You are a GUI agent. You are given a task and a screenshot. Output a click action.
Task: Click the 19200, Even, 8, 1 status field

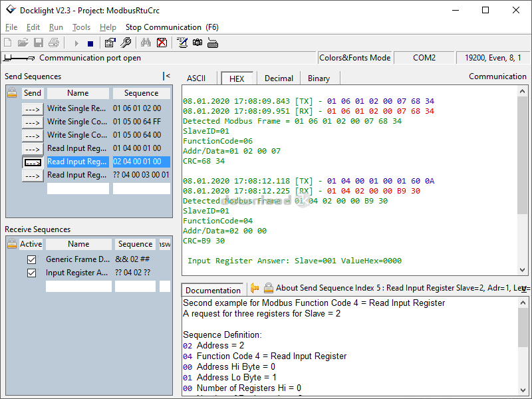pyautogui.click(x=493, y=58)
